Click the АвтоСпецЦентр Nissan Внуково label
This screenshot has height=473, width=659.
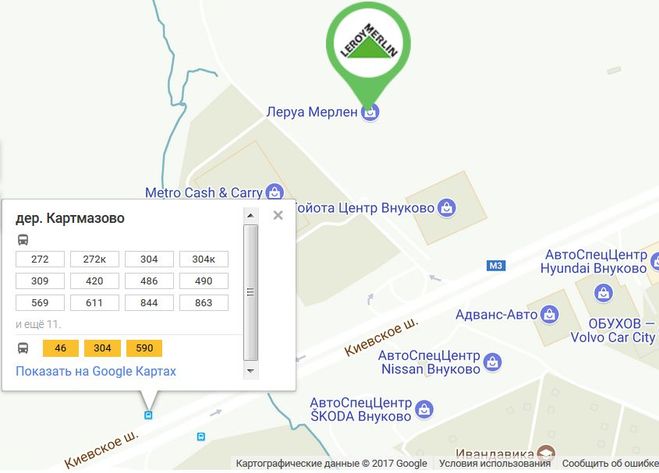429,362
